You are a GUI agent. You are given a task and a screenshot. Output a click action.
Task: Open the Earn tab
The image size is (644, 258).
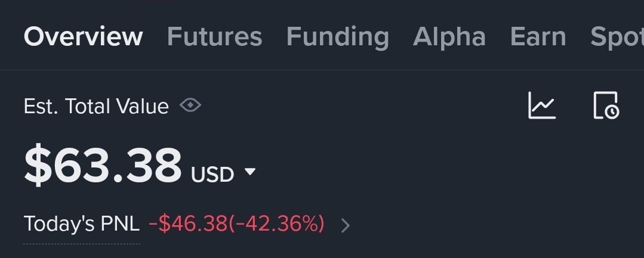pos(538,37)
